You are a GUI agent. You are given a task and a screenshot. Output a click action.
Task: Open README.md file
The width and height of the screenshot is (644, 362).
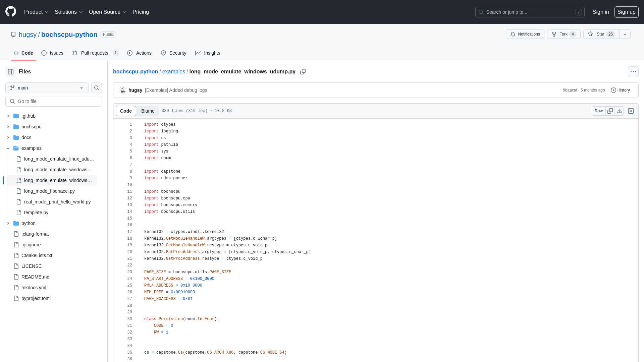35,277
